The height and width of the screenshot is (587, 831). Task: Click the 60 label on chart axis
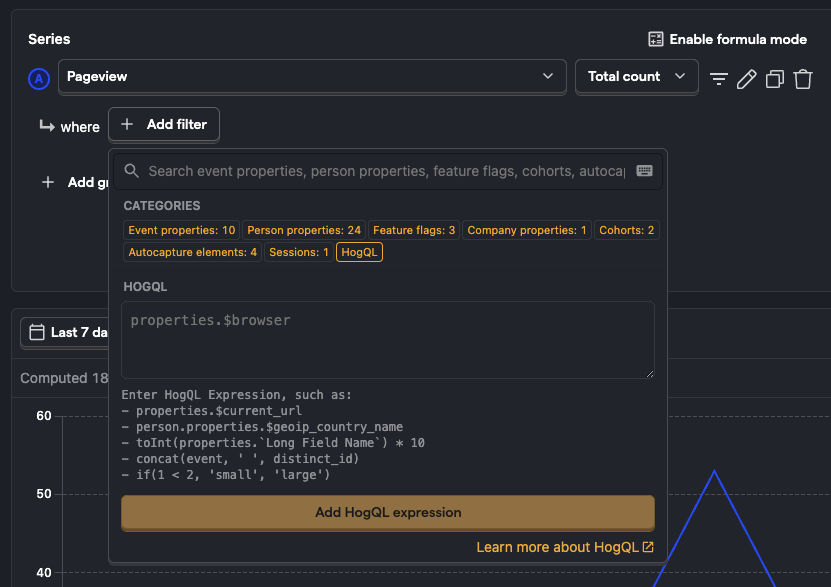click(x=44, y=416)
